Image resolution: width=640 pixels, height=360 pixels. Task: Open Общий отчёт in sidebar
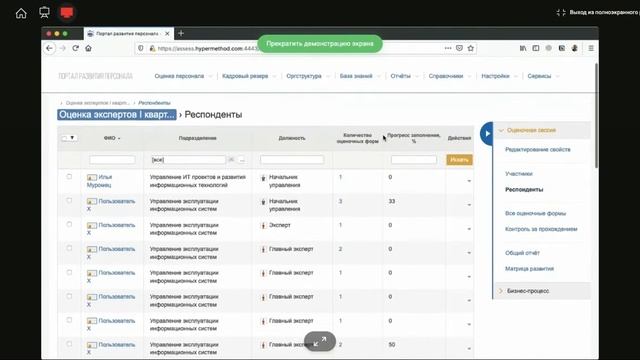pyautogui.click(x=522, y=253)
